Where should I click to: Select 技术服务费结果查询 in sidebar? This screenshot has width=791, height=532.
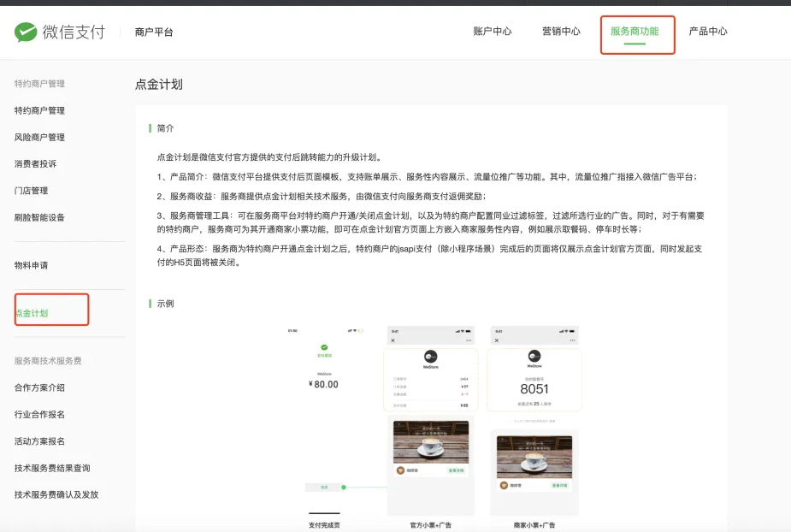point(52,468)
